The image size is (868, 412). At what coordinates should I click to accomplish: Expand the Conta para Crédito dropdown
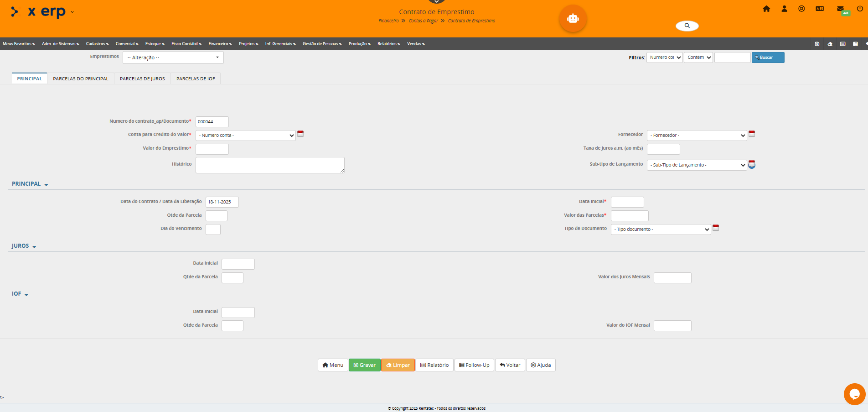(245, 136)
